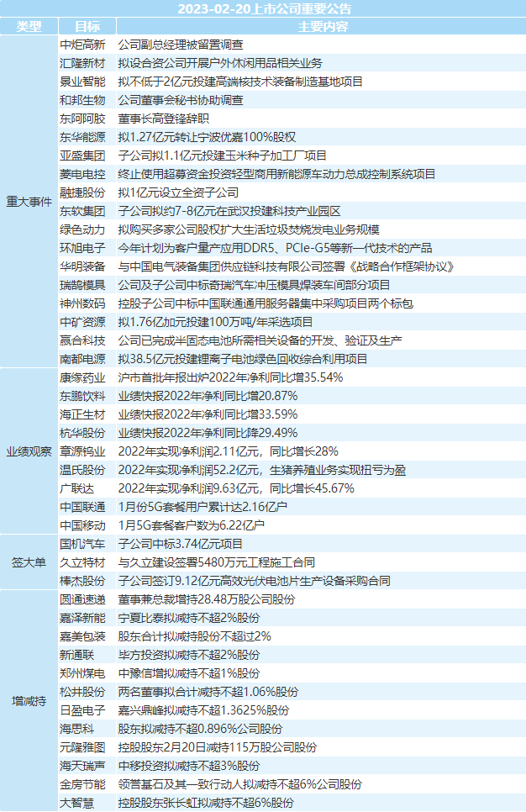
Task: Click the 增减持 category cell
Action: tap(29, 701)
